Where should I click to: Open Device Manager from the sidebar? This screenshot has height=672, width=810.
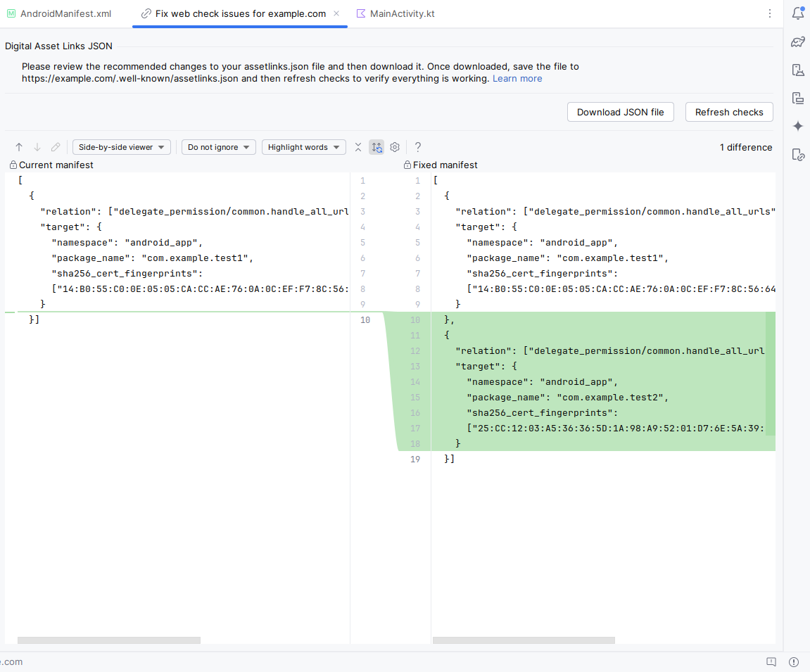pyautogui.click(x=798, y=70)
